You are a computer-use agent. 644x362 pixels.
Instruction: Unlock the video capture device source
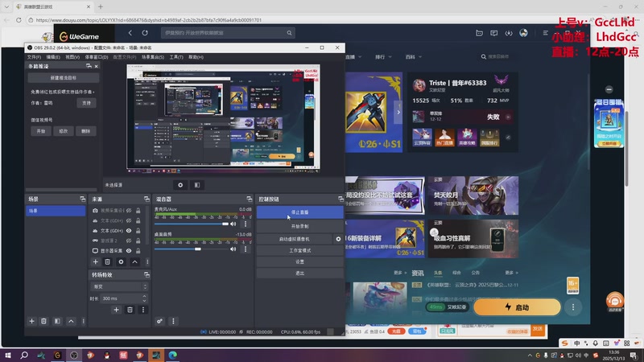click(138, 210)
